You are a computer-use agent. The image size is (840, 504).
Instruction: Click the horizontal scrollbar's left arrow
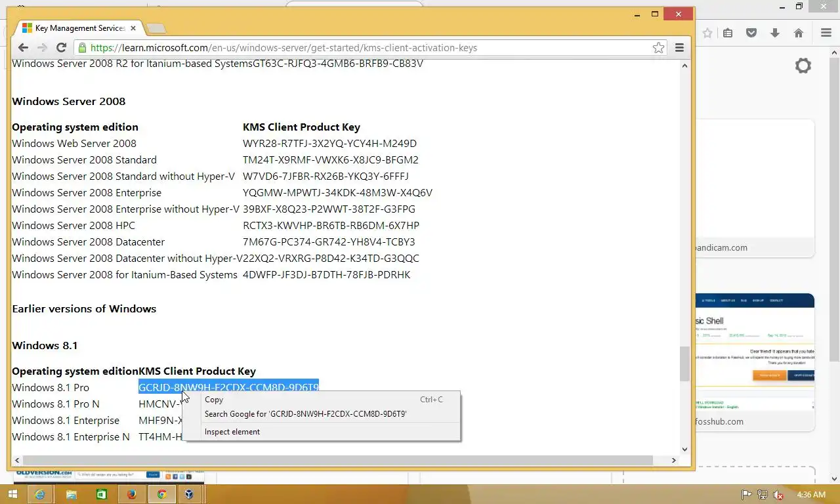pyautogui.click(x=17, y=460)
